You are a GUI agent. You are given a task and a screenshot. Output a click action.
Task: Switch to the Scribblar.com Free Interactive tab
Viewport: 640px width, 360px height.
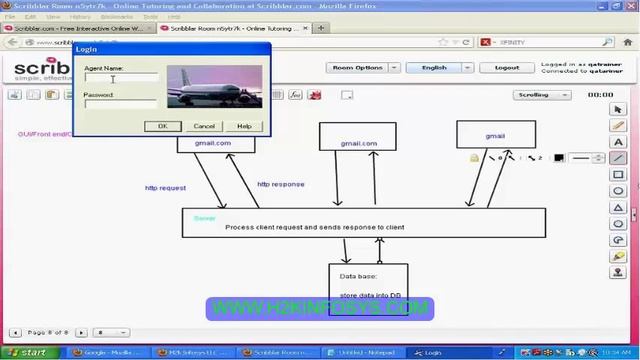pos(78,28)
